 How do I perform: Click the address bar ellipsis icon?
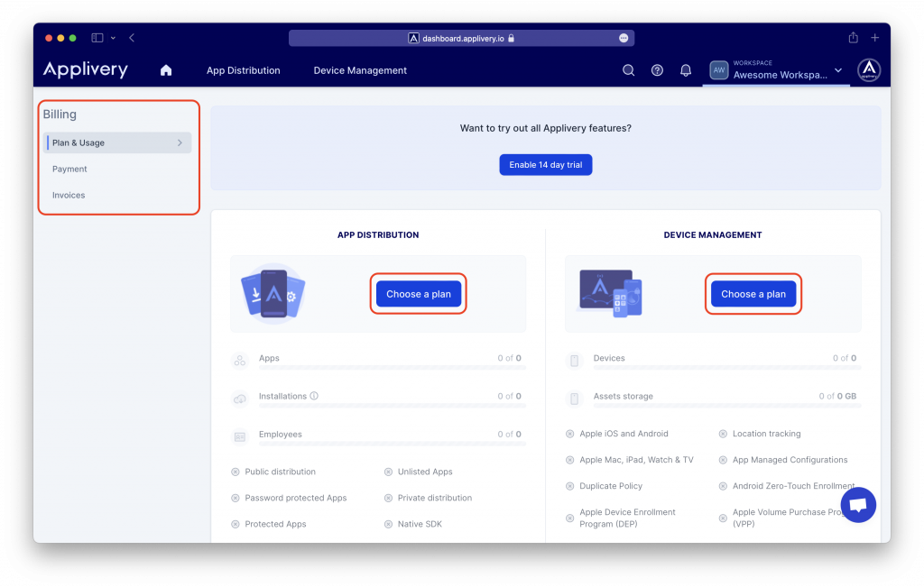pos(624,38)
